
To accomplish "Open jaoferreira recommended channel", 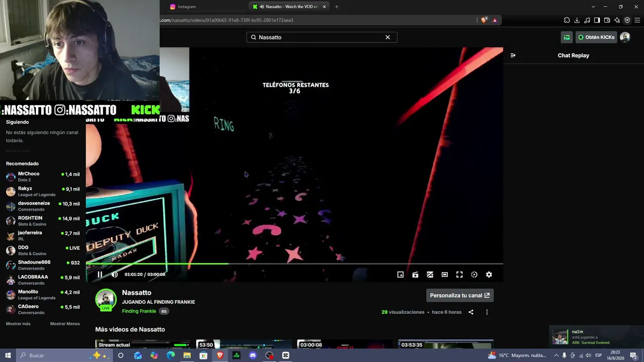I will pos(43,236).
